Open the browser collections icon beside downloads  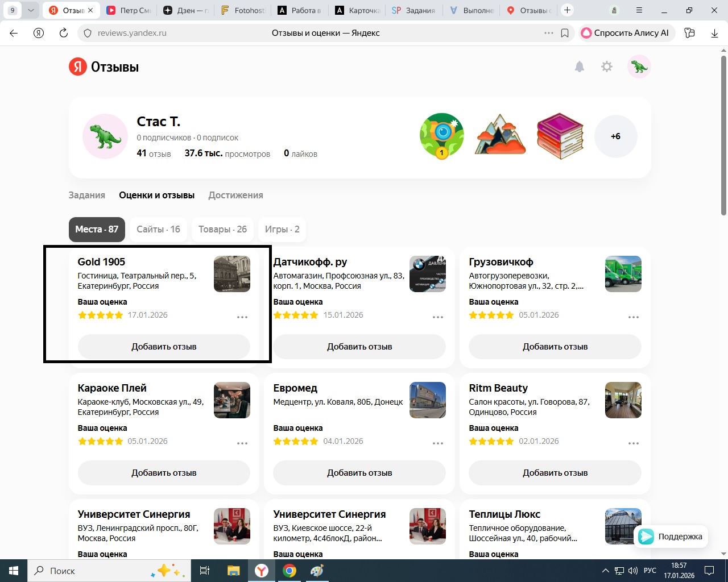tap(690, 33)
